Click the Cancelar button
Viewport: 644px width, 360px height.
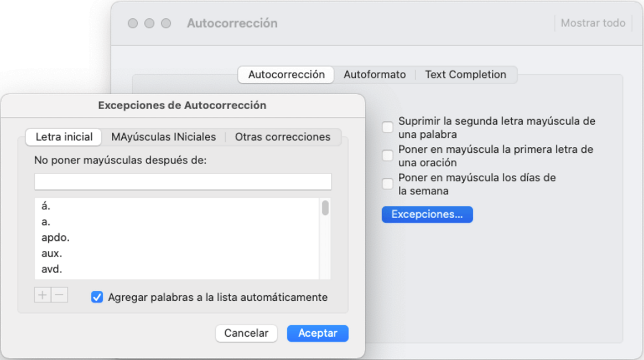tap(246, 333)
